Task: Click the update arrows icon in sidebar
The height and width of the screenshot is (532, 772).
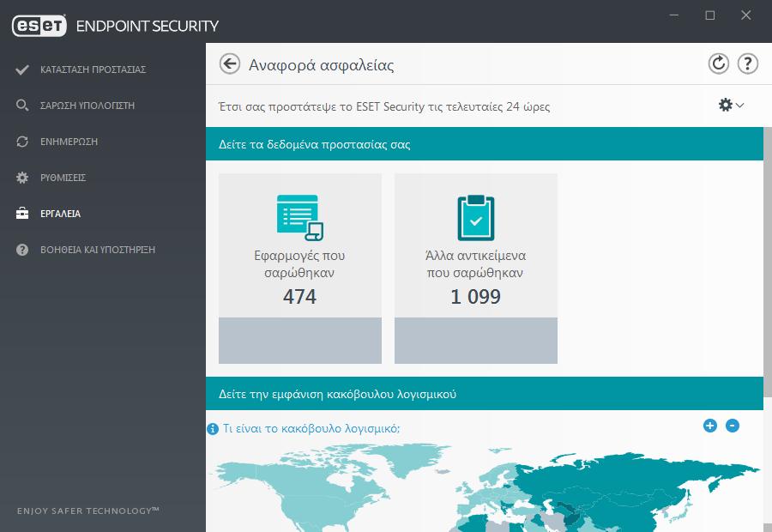Action: (22, 142)
